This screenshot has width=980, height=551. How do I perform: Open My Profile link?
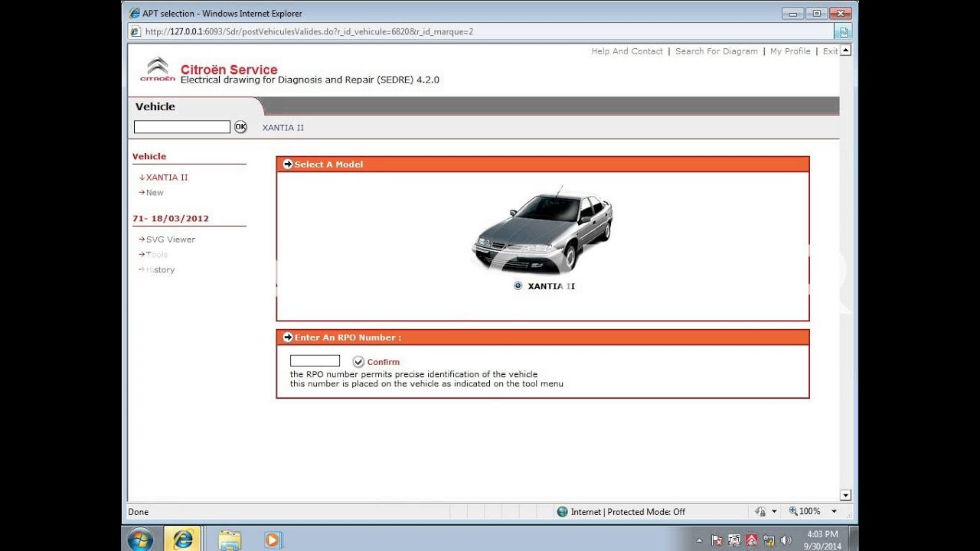[790, 51]
